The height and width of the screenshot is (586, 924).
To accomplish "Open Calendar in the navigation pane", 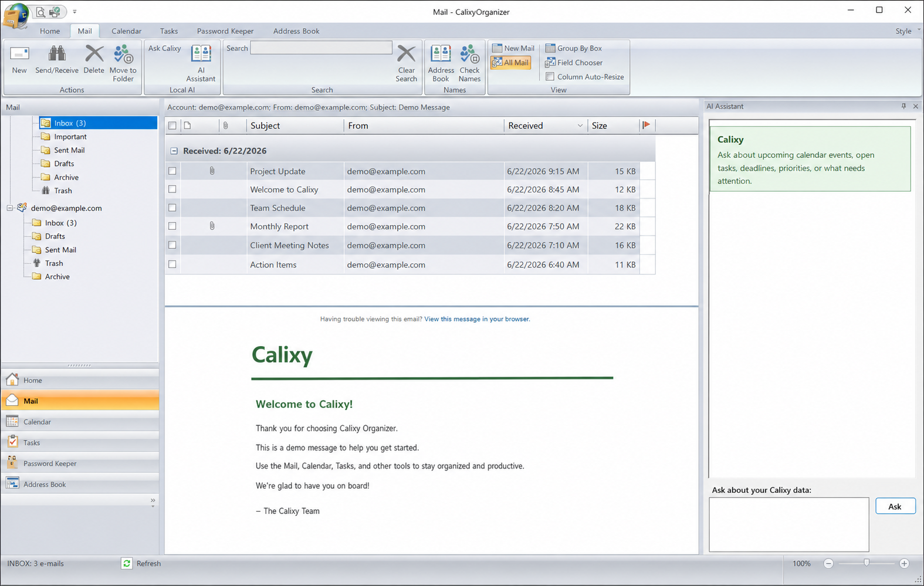I will tap(80, 422).
